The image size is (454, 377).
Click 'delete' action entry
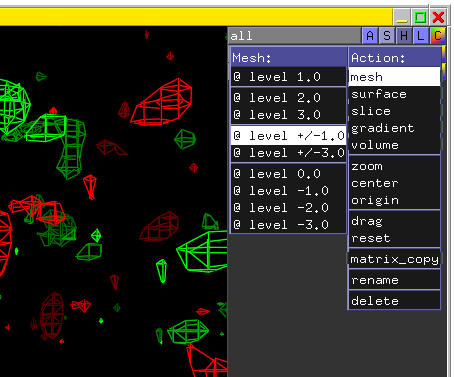394,301
